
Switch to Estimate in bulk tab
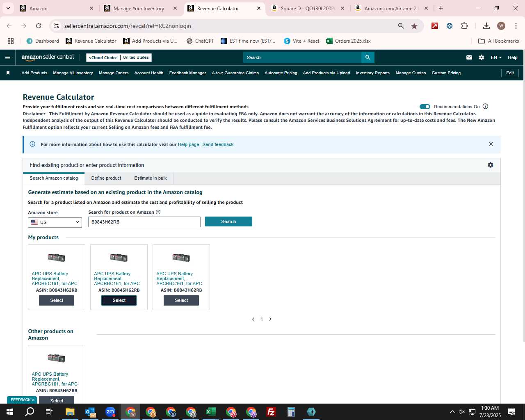pyautogui.click(x=151, y=178)
